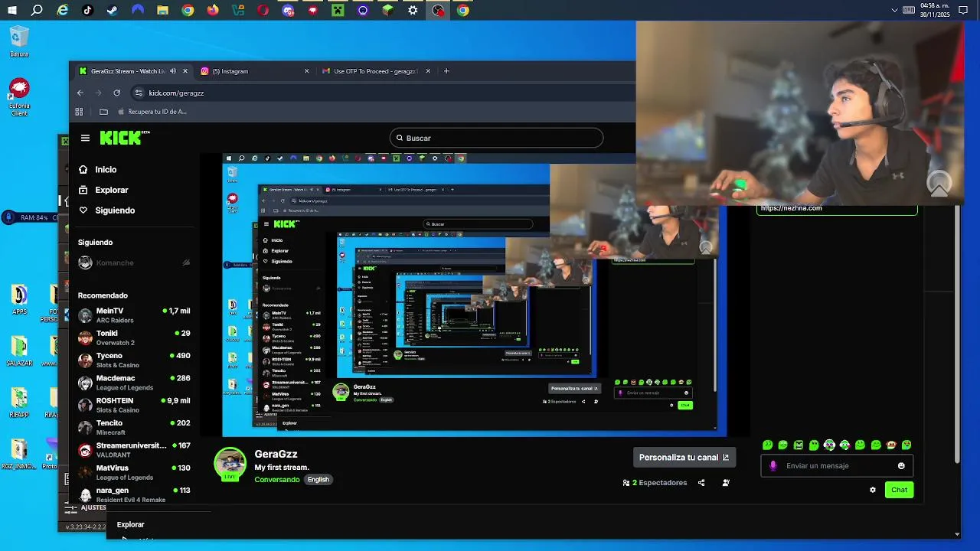Click the nezhna.com link in chat
Viewport: 980px width, 551px height.
pos(792,208)
